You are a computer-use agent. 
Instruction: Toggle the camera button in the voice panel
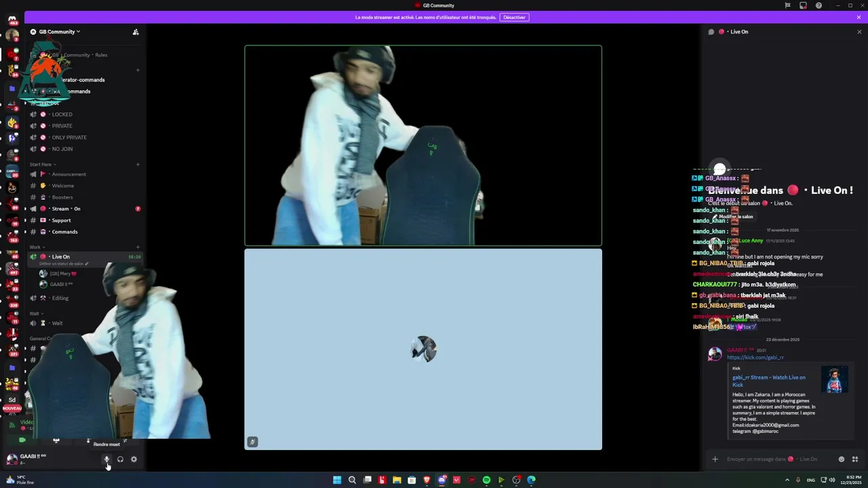pos(22,440)
